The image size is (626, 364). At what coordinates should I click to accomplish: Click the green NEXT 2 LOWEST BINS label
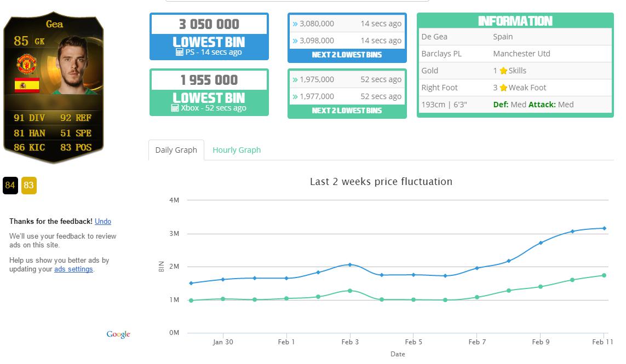(347, 111)
